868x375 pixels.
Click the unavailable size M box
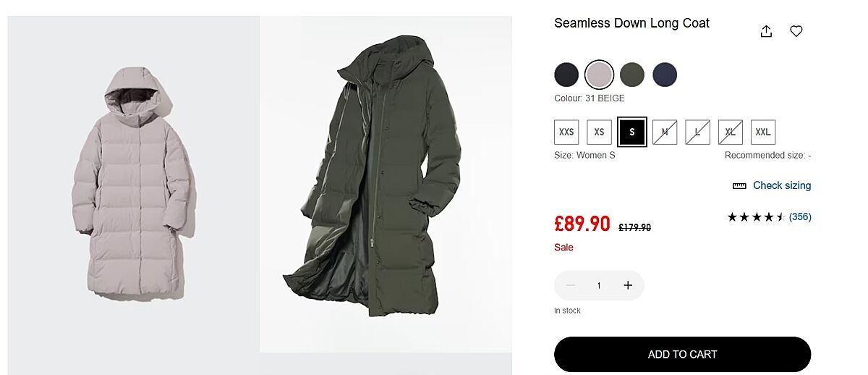click(665, 132)
